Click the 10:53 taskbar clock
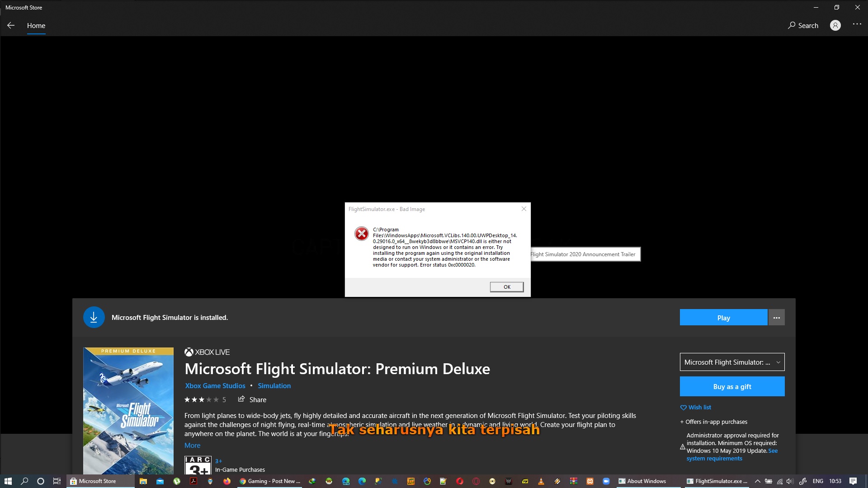Viewport: 868px width, 488px height. coord(835,481)
